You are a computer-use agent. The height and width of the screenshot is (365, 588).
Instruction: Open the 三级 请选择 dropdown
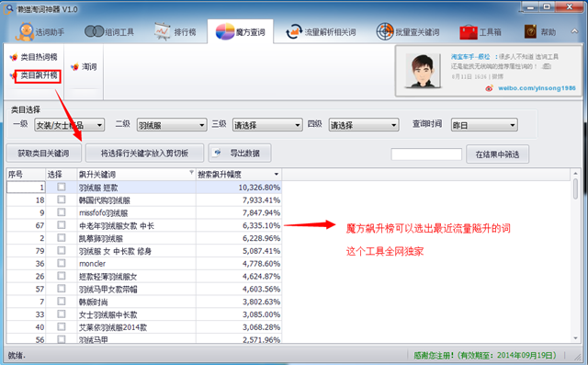tap(267, 125)
